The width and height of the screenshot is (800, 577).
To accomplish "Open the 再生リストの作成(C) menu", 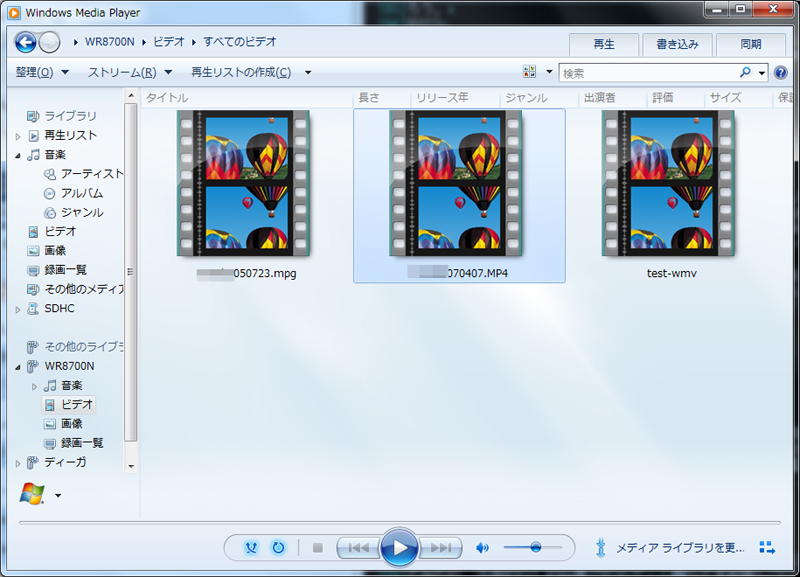I will point(241,72).
